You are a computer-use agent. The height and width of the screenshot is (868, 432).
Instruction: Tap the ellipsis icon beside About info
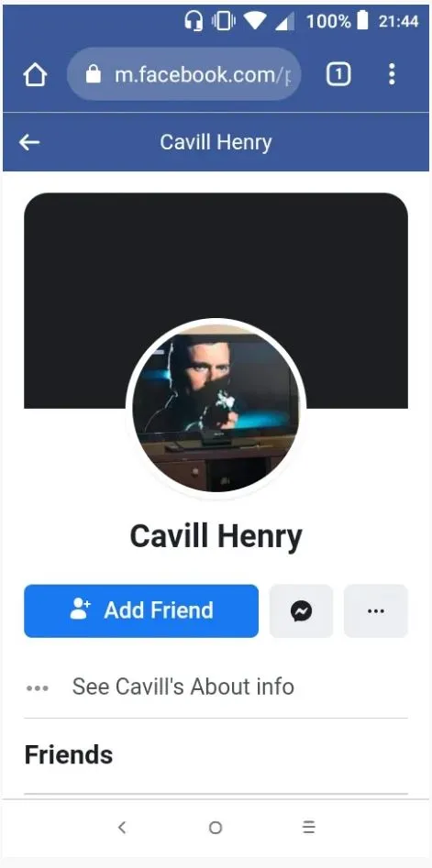(x=37, y=688)
